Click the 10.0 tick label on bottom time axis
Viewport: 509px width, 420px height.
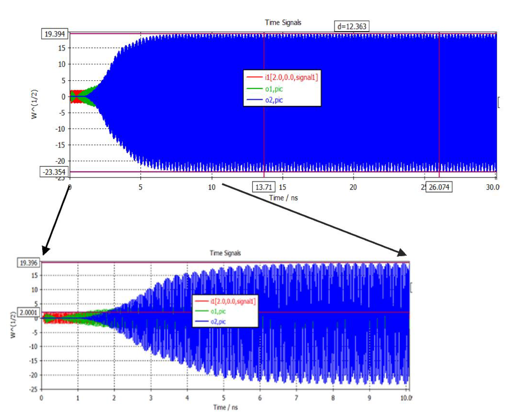coord(406,398)
